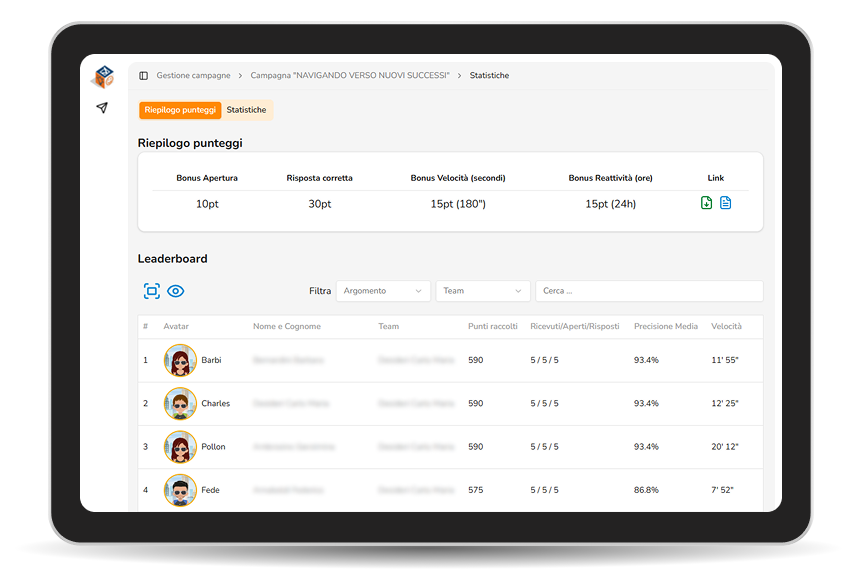Expand the Team filter dropdown

483,291
